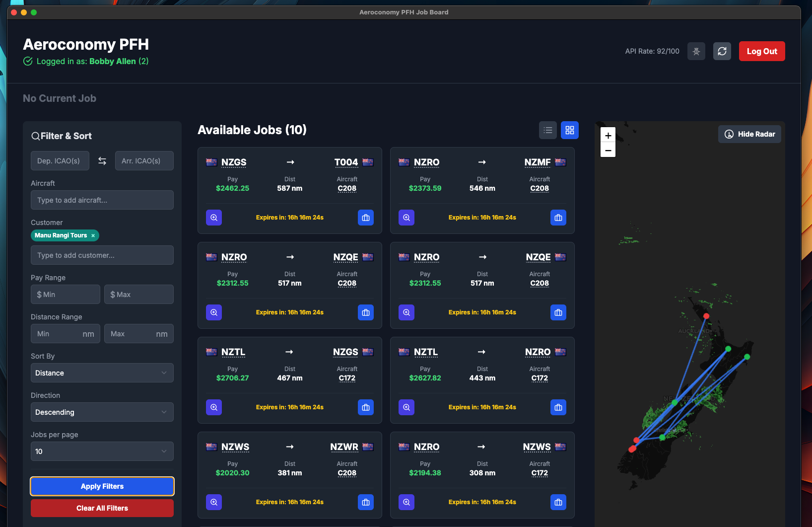Click the Dep. ICAO(s) input field

click(60, 160)
